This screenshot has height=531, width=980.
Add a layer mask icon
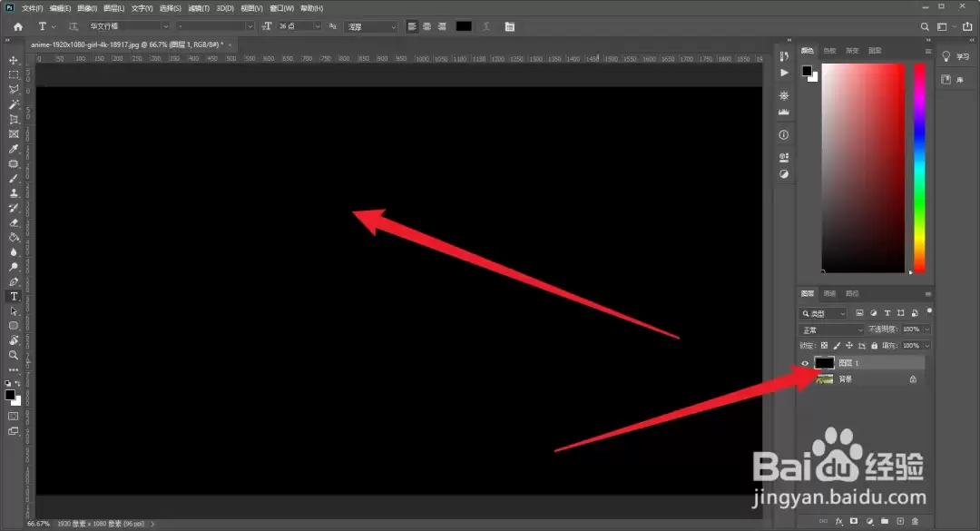[854, 521]
